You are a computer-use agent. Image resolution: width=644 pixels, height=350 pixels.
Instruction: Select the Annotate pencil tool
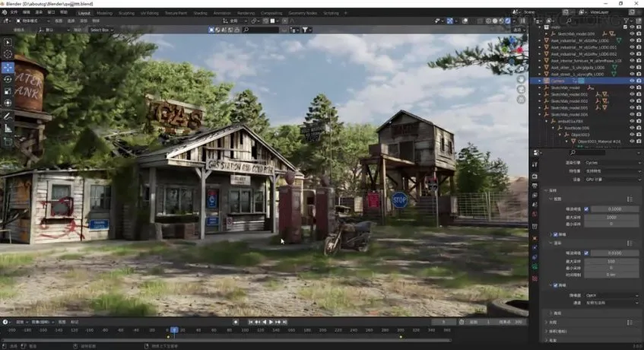pyautogui.click(x=8, y=116)
